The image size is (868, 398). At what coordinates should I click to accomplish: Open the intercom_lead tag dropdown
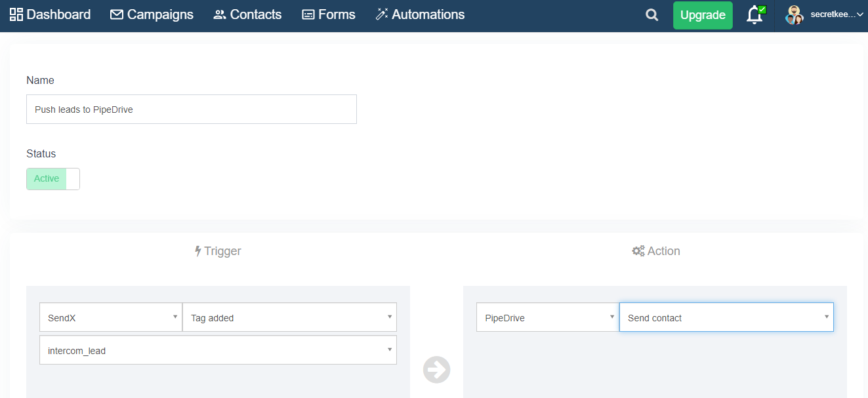pos(218,350)
